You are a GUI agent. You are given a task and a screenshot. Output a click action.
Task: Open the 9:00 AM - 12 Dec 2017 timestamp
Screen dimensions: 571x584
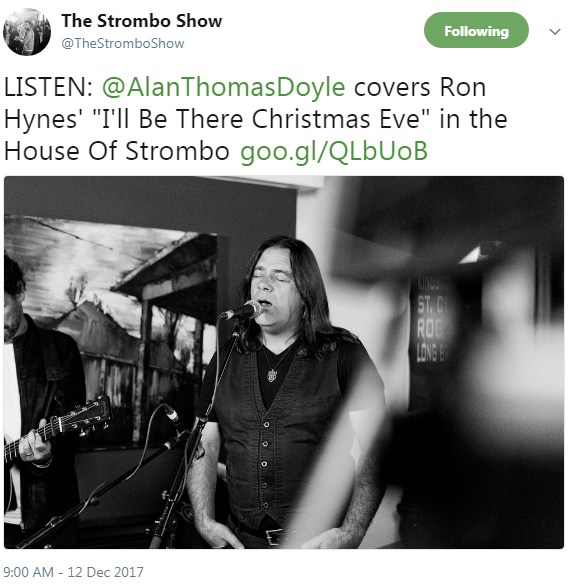[x=73, y=572]
